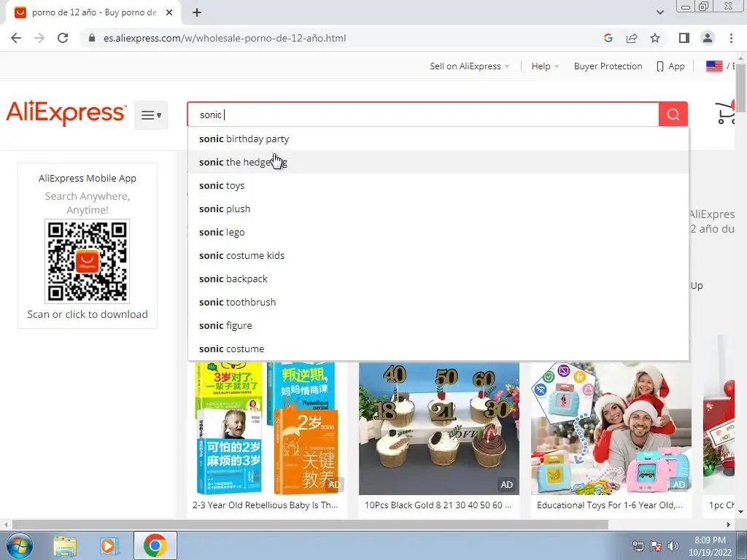The image size is (747, 560).
Task: Select suggestion sonic lego
Action: click(x=438, y=232)
